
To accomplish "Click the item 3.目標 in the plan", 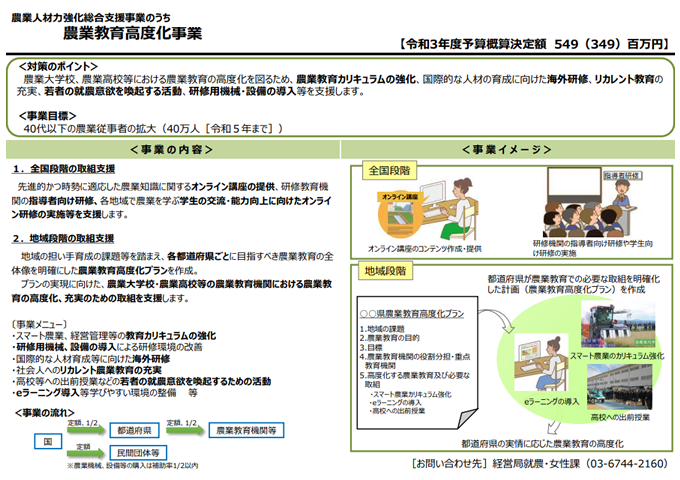I will coord(371,348).
